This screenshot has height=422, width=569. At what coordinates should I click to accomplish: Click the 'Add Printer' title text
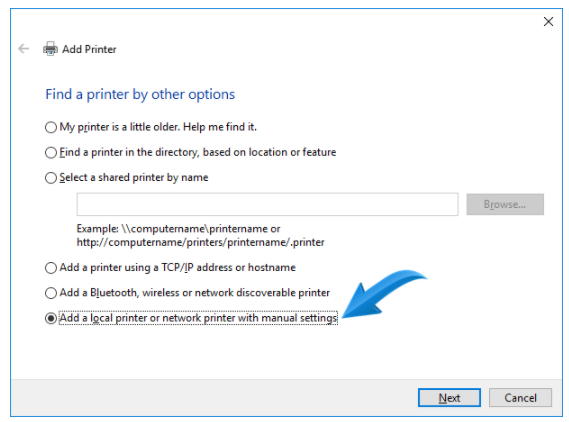[89, 49]
